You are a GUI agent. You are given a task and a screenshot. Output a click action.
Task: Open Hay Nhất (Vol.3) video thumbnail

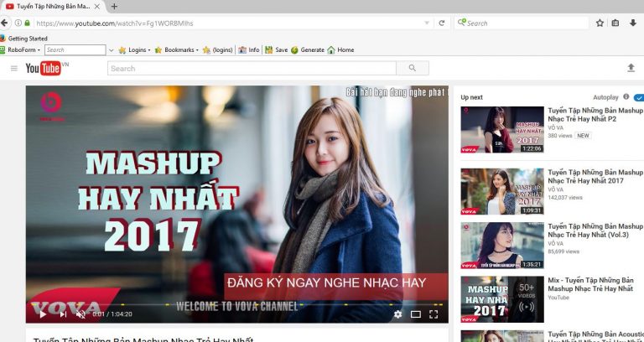[x=502, y=246]
